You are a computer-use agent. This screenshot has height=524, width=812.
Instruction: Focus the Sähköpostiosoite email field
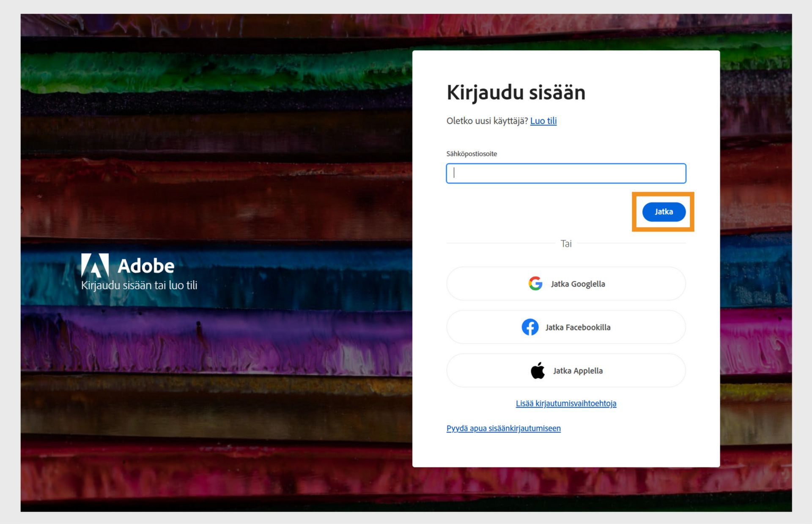566,173
